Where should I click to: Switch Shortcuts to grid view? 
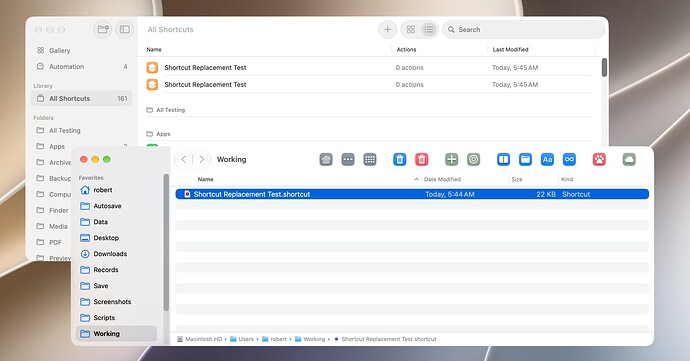tap(411, 29)
